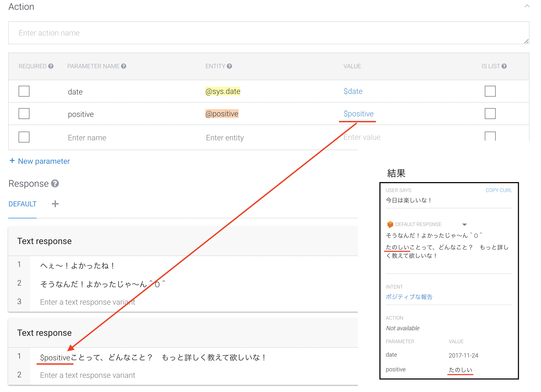
Task: Click the $date value
Action: (x=353, y=91)
